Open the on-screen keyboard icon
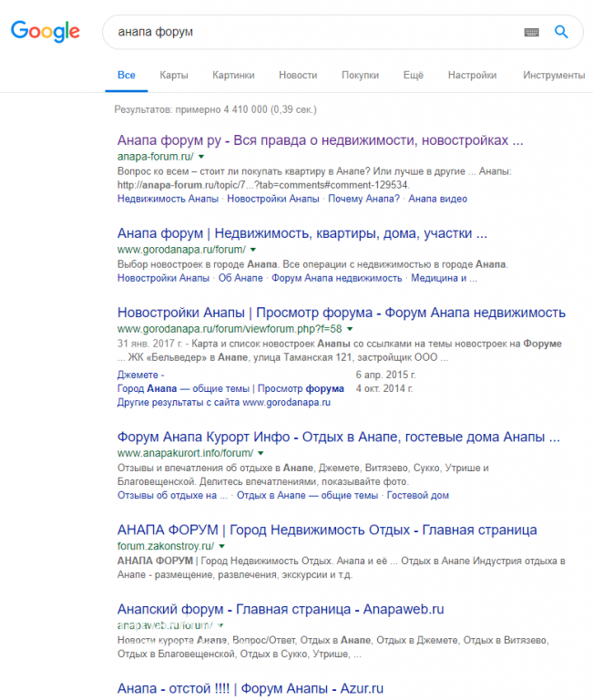This screenshot has height=700, width=593. (x=531, y=32)
